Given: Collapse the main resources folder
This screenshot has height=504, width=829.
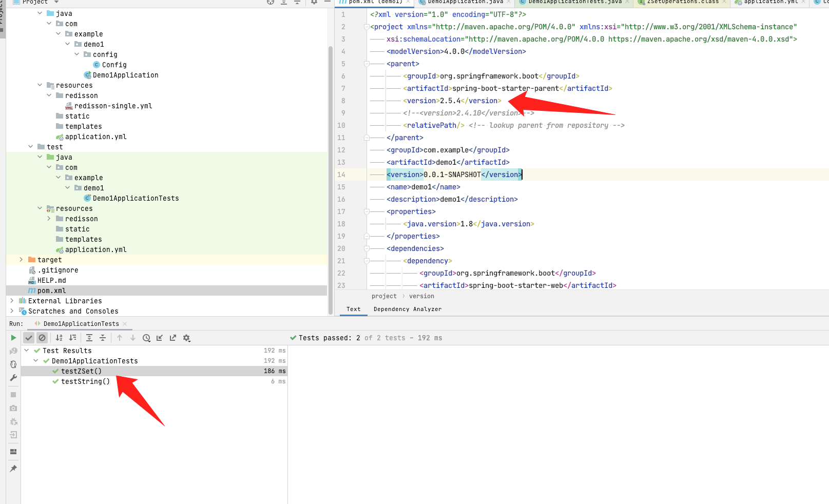Looking at the screenshot, I should pyautogui.click(x=40, y=85).
